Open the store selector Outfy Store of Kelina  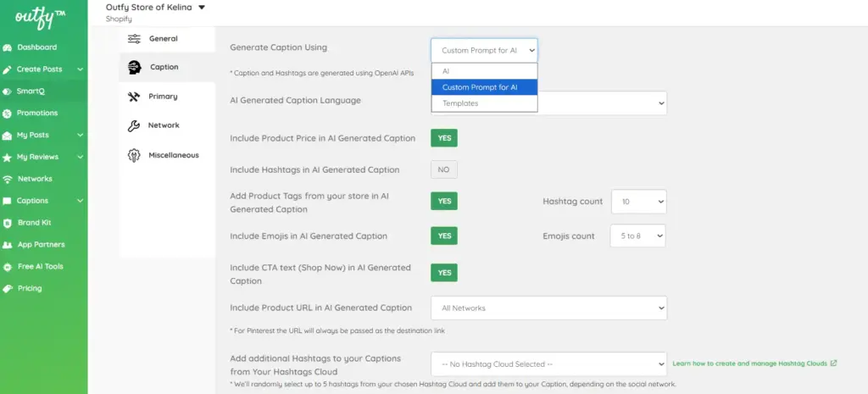(x=155, y=8)
